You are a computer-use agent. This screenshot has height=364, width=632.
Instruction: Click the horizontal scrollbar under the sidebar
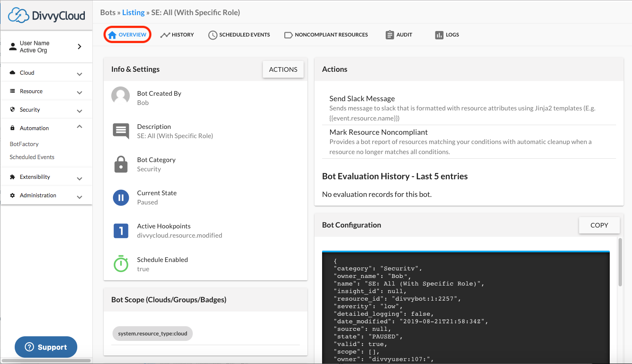[46, 360]
